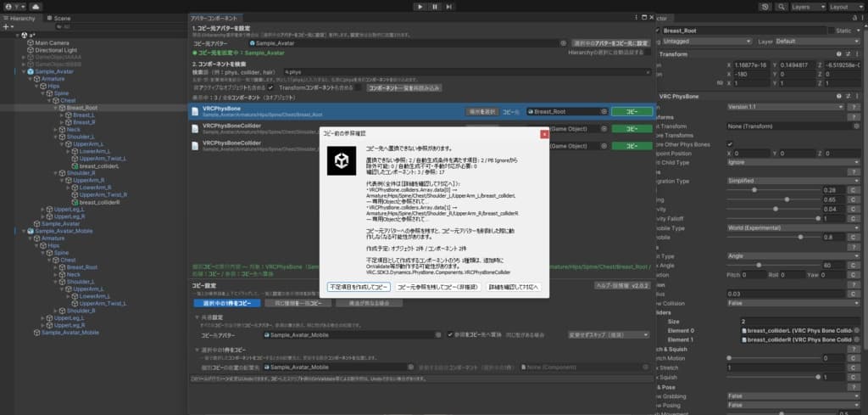The width and height of the screenshot is (868, 415).
Task: Click the Transform component help icon
Action: coord(838,54)
